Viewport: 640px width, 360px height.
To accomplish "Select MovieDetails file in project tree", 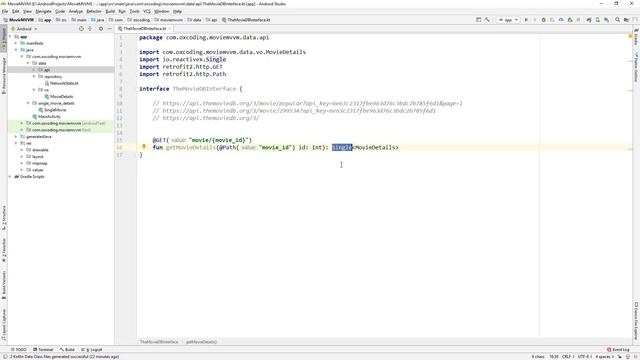I will pos(59,97).
